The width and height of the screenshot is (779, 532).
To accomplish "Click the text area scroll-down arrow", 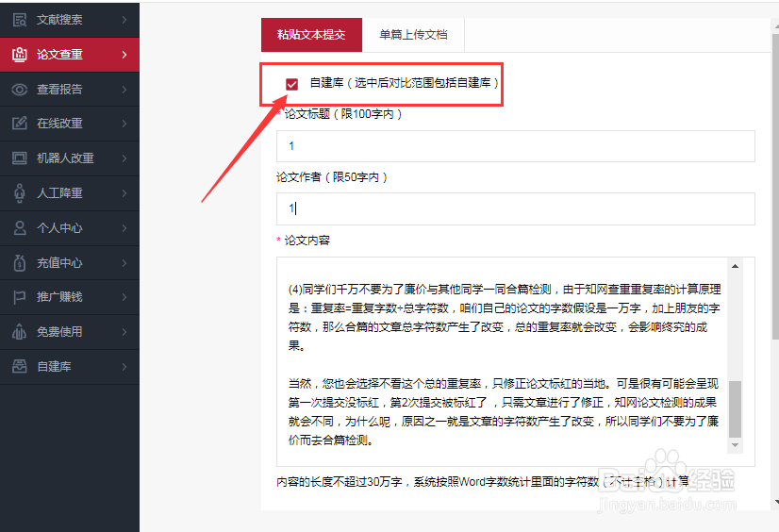I will click(x=735, y=445).
